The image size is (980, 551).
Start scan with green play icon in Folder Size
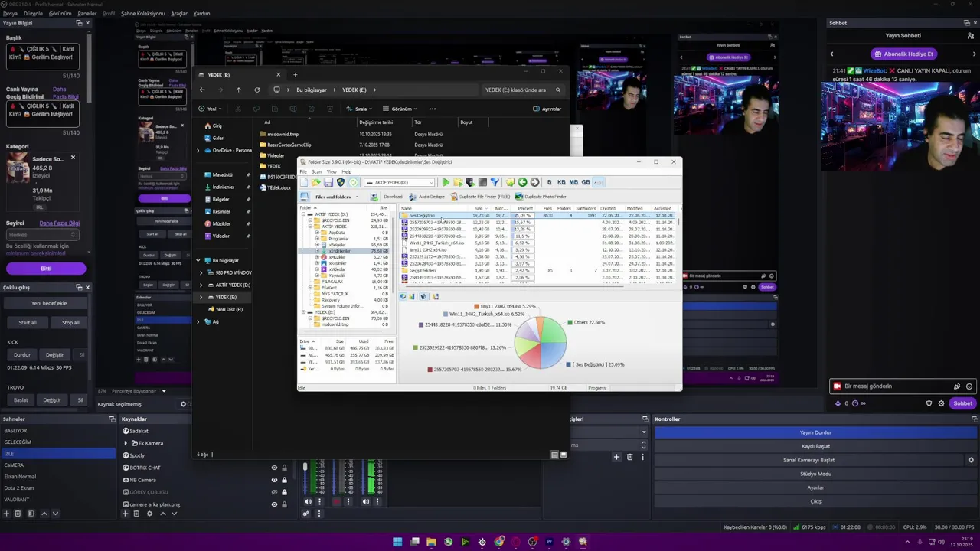tap(446, 182)
